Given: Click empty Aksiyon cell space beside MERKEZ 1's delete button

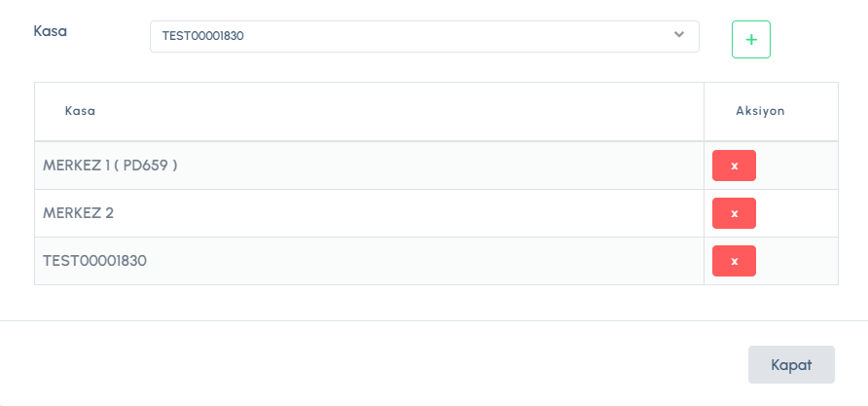Looking at the screenshot, I should [798, 166].
